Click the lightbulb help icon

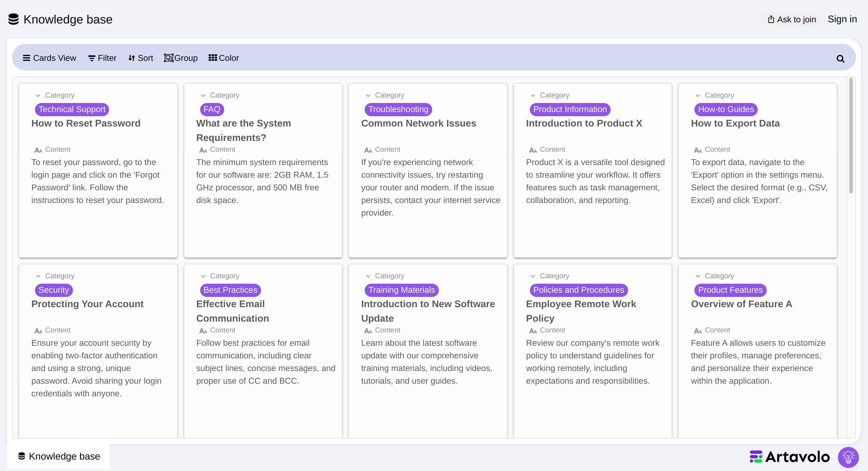point(848,457)
